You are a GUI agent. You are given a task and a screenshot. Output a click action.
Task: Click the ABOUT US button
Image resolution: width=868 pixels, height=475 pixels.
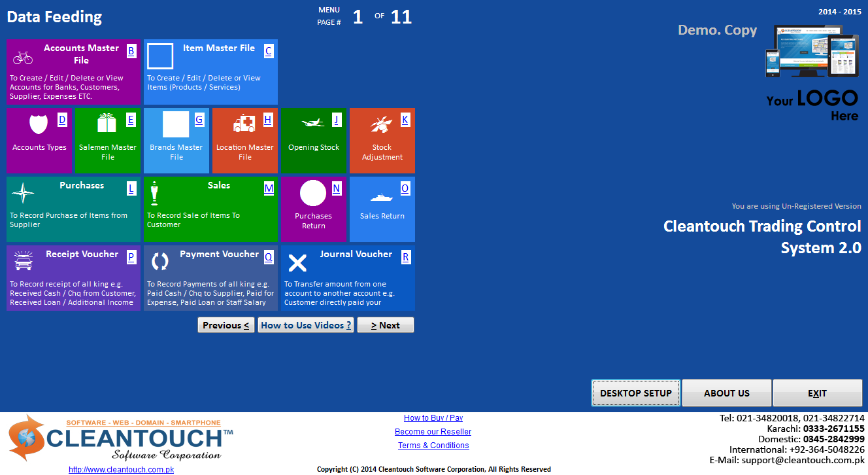coord(727,393)
